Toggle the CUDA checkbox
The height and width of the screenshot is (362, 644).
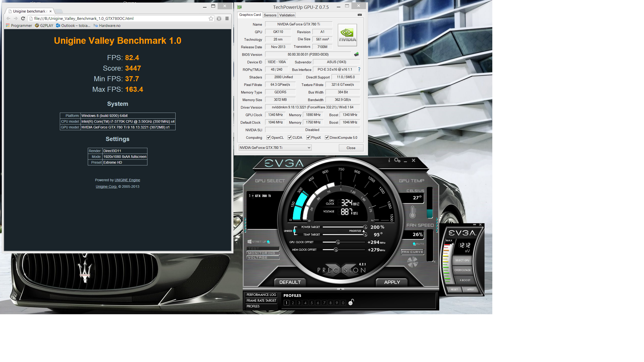pos(290,138)
